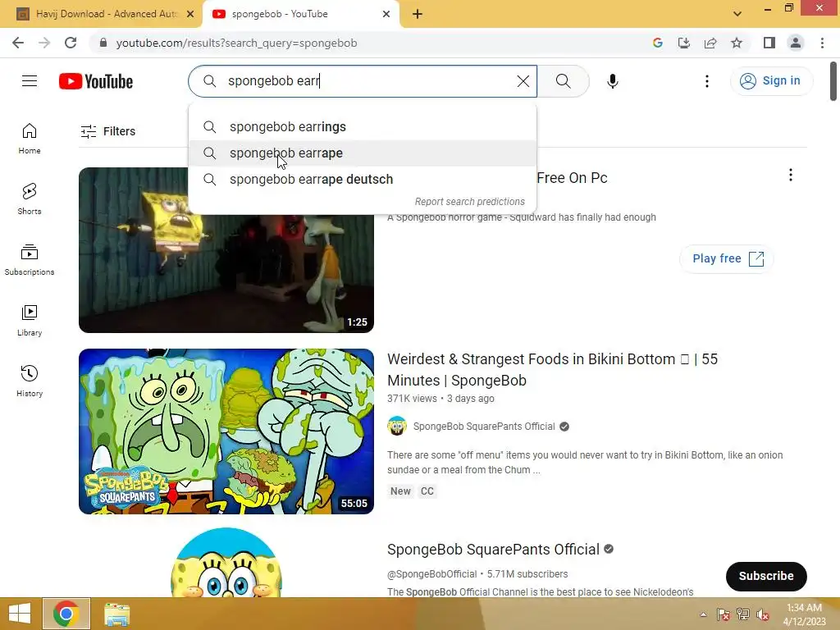Open the YouTube hamburger guide menu
The height and width of the screenshot is (630, 840).
click(x=30, y=81)
